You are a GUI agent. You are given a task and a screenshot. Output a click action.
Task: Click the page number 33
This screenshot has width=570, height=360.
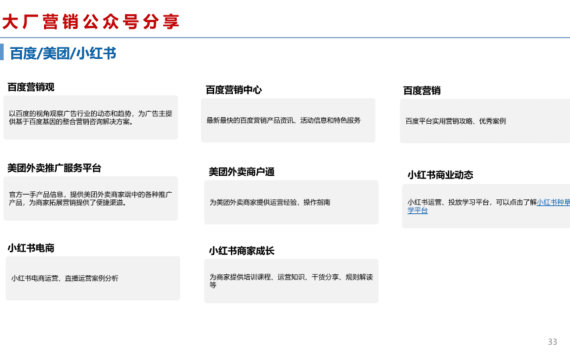(x=553, y=342)
